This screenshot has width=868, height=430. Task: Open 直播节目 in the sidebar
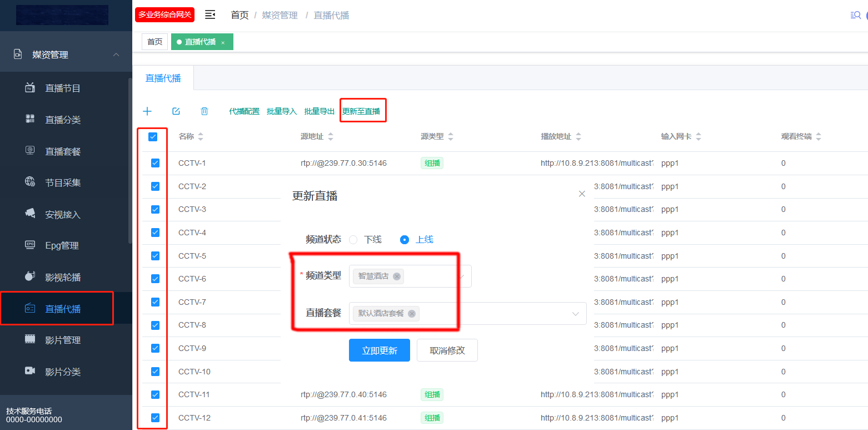pos(63,88)
